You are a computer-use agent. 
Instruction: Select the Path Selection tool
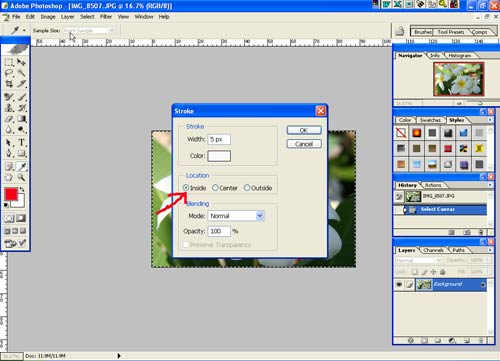pos(9,143)
